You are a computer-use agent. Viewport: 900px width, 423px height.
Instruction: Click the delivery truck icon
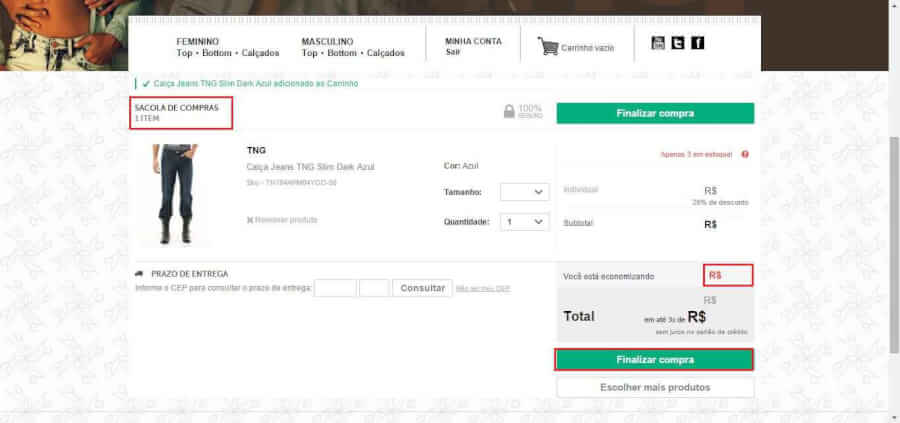coord(139,274)
